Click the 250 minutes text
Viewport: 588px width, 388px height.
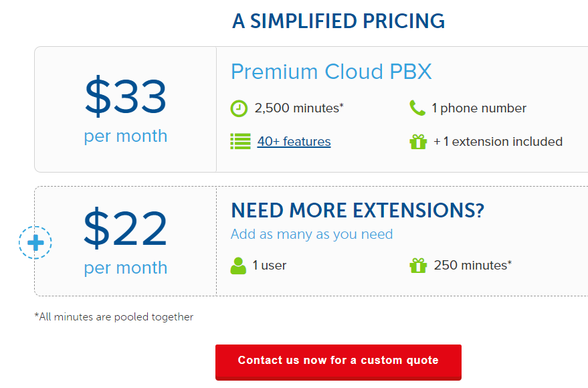473,265
